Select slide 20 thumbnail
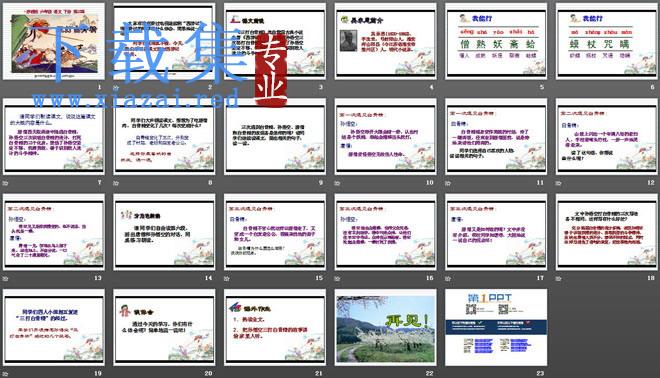Image resolution: width=660 pixels, height=378 pixels. tap(164, 327)
